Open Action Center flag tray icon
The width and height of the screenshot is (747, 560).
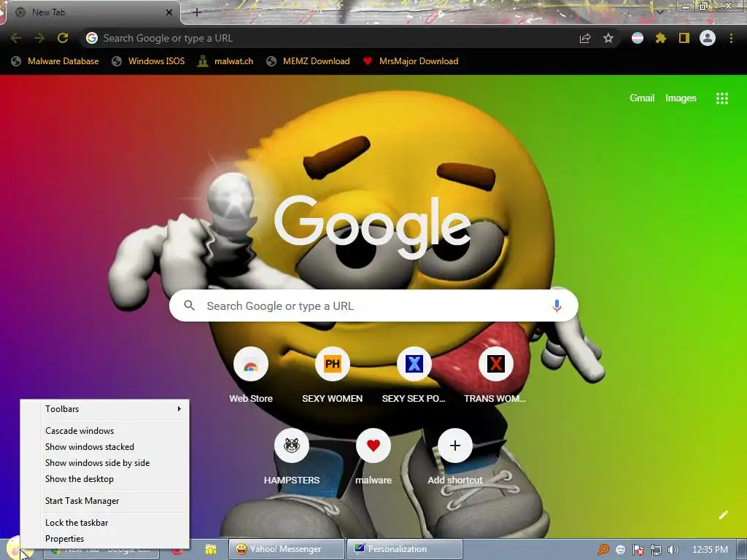(638, 550)
